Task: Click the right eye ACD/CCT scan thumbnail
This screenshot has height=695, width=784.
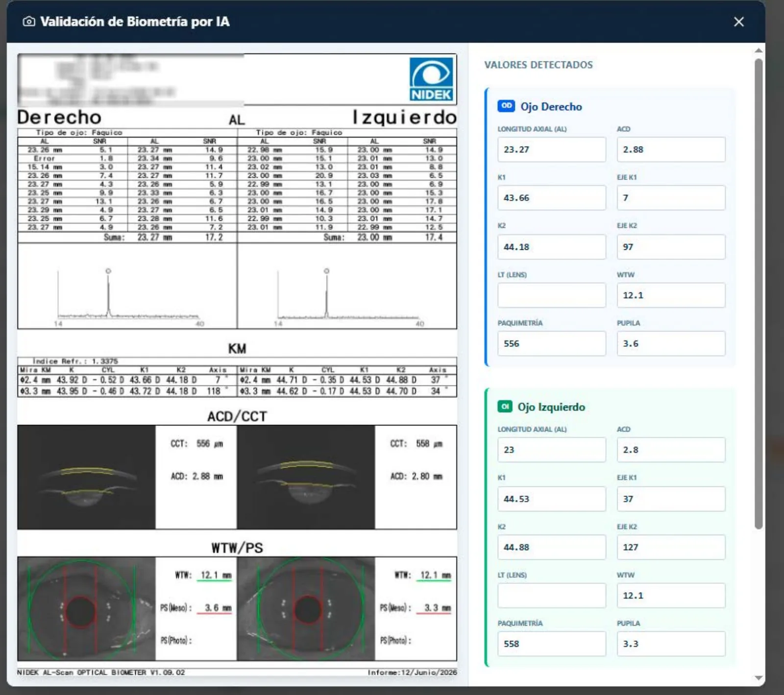Action: coord(87,477)
